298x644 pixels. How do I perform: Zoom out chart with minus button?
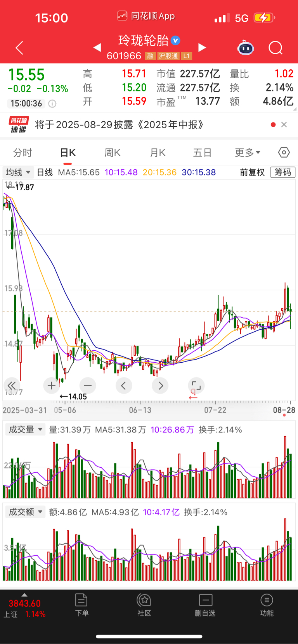point(88,386)
